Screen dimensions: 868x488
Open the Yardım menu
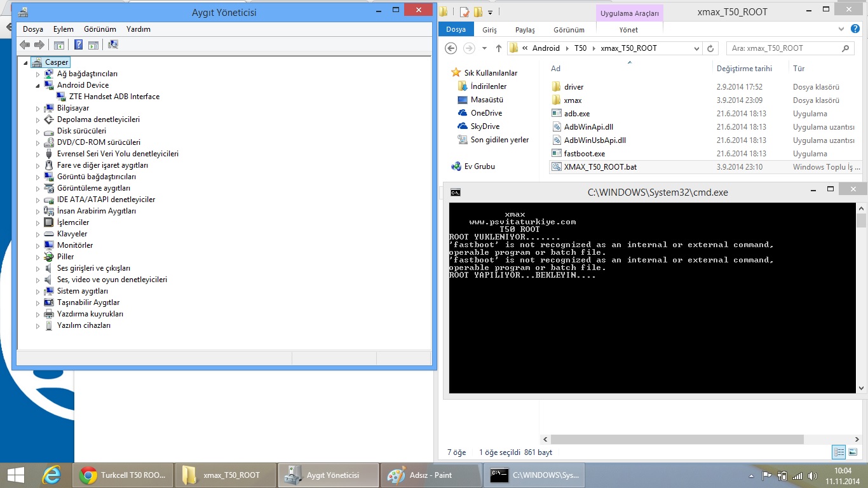point(139,29)
